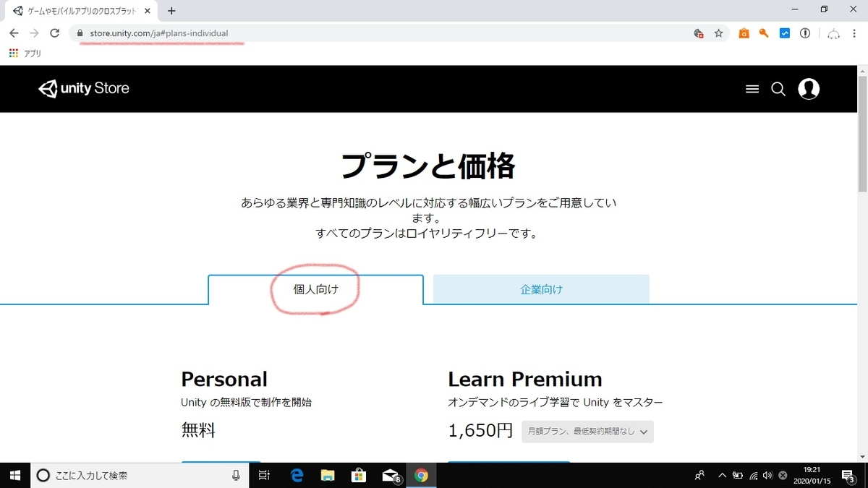The height and width of the screenshot is (488, 868).
Task: Click the プランと価格 page title
Action: 428,166
